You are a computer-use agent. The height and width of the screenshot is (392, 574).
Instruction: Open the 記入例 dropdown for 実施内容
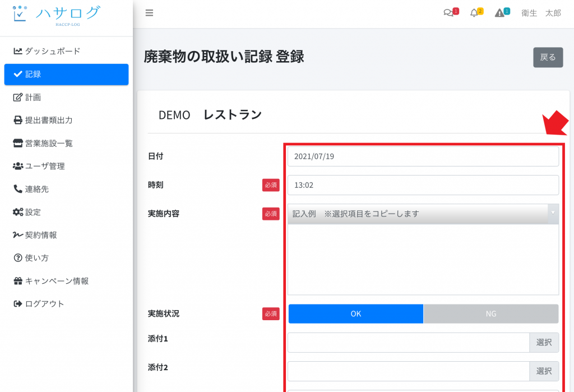[x=423, y=214]
